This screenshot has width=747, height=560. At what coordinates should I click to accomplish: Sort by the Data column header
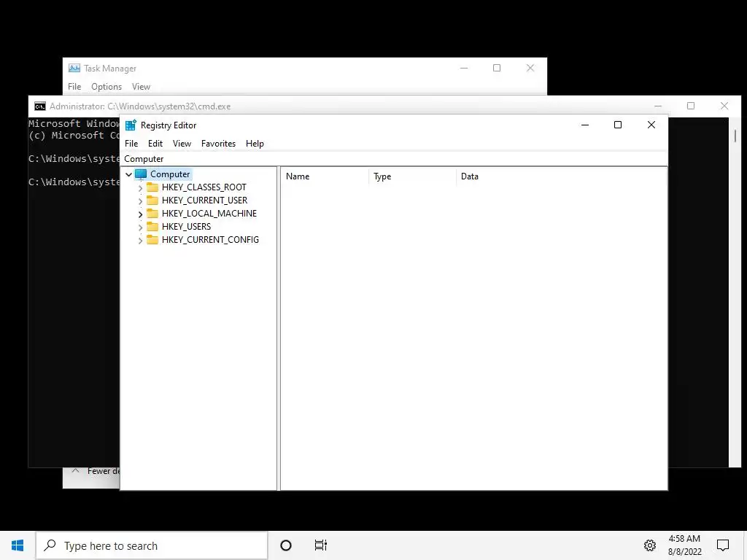(561, 176)
